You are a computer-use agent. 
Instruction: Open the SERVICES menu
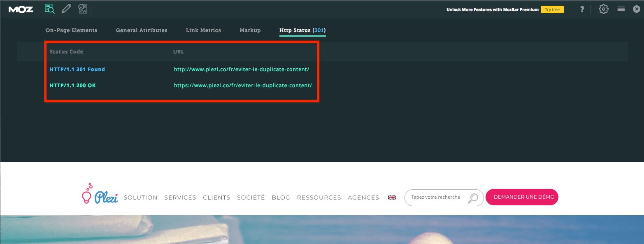pos(180,198)
